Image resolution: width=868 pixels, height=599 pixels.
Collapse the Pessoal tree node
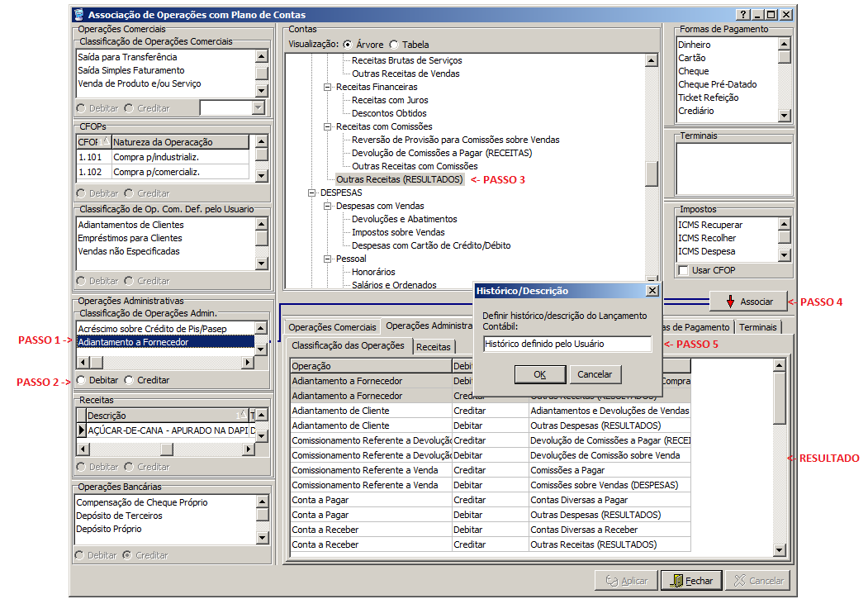point(328,259)
